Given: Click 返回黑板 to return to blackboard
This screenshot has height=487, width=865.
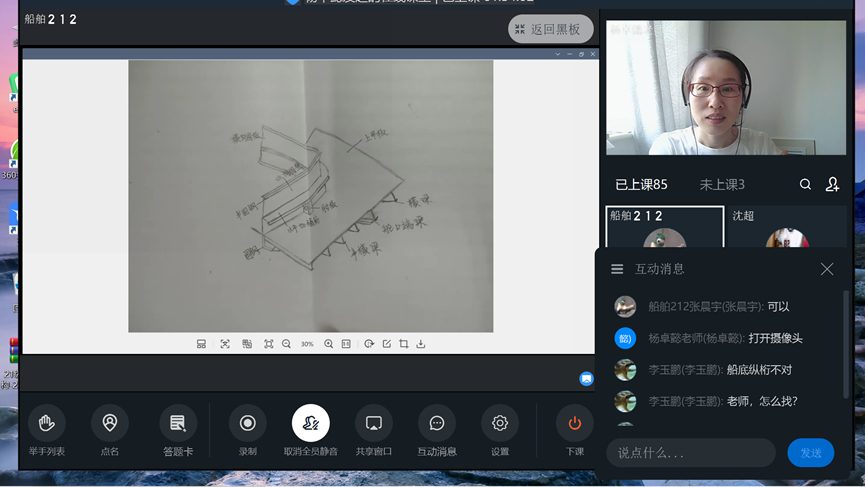Looking at the screenshot, I should [x=550, y=30].
